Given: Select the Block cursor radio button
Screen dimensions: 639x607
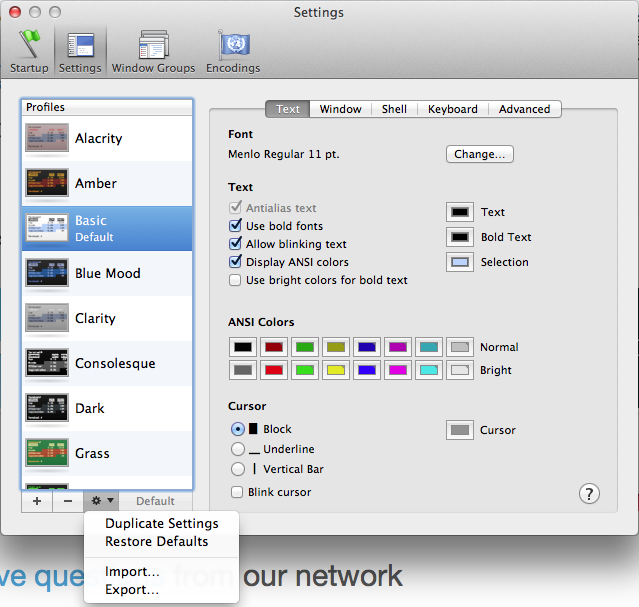Looking at the screenshot, I should click(238, 429).
